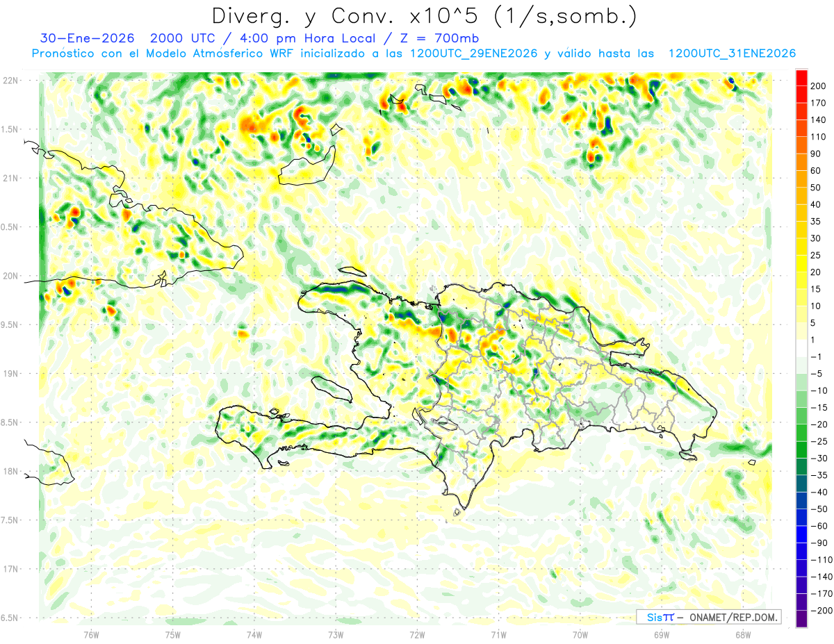Click the positive '25' color scale value
834x644 pixels.
[x=816, y=255]
